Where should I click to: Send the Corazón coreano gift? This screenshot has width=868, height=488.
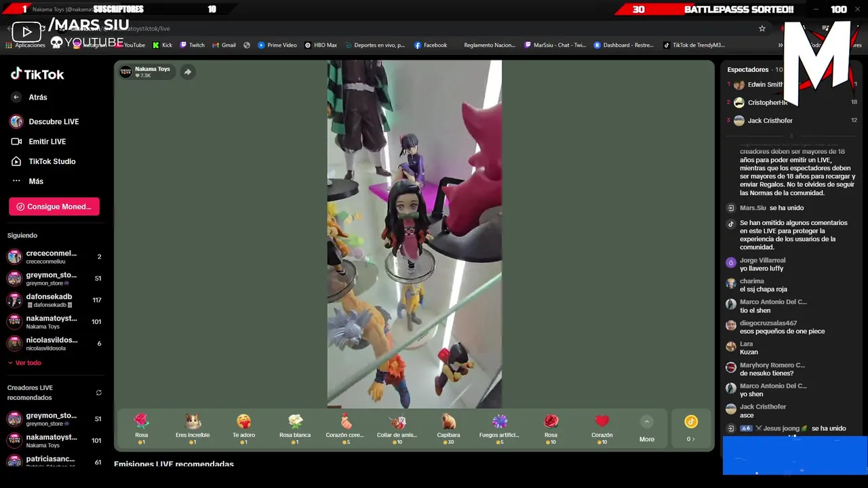tap(345, 428)
